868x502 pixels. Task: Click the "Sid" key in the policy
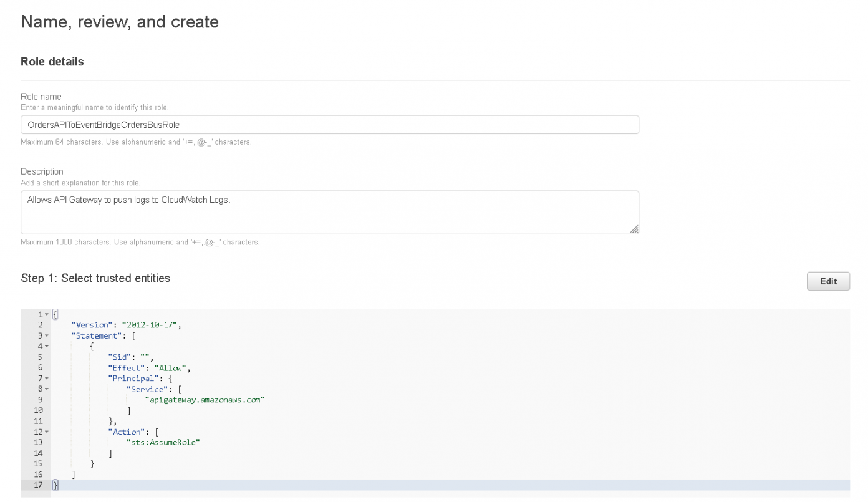120,357
